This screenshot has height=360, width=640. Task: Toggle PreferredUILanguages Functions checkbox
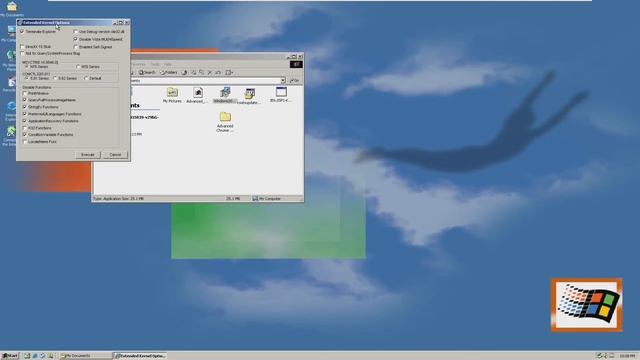(x=25, y=114)
